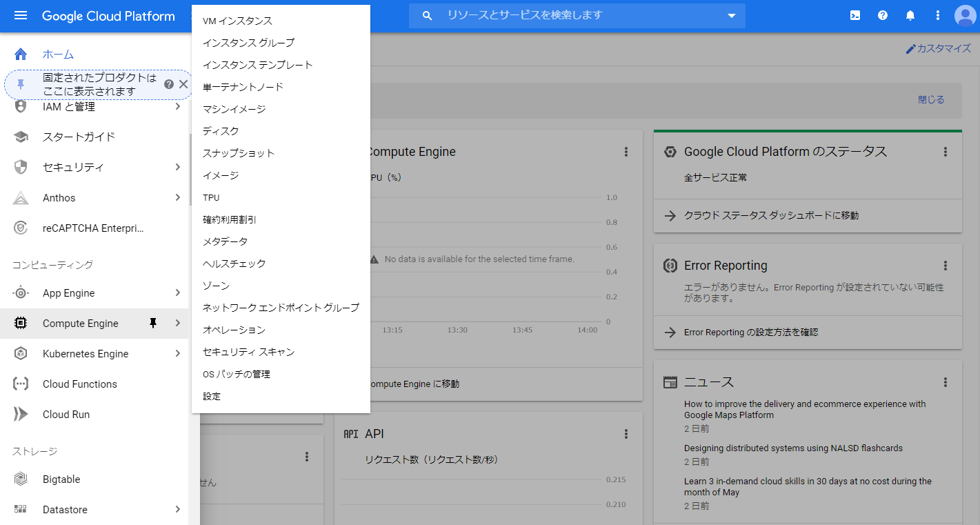This screenshot has width=980, height=525.
Task: Click the スタートガイド graduation cap icon
Action: [21, 137]
